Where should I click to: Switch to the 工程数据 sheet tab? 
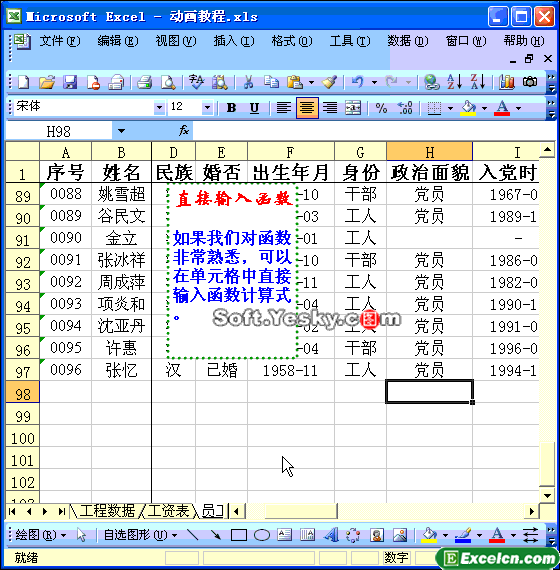(107, 511)
